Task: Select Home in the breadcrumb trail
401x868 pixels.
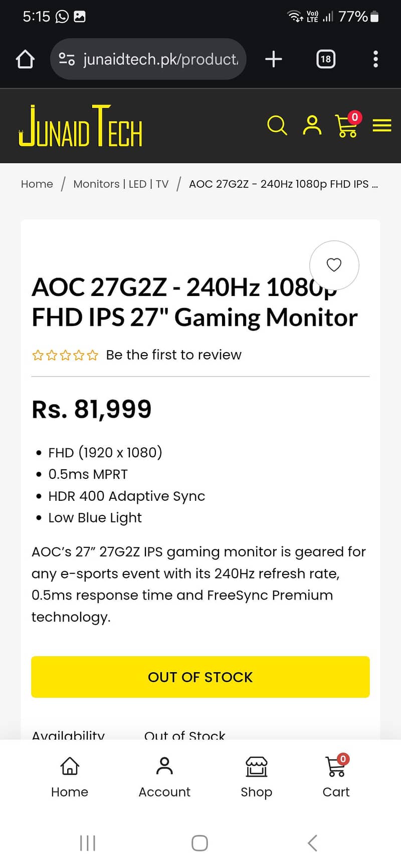Action: 37,184
